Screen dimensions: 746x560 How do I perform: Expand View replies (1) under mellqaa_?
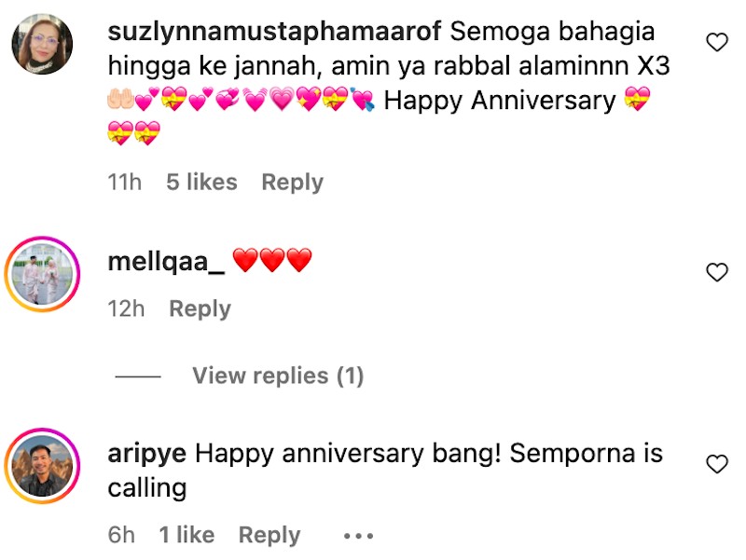[x=278, y=376]
